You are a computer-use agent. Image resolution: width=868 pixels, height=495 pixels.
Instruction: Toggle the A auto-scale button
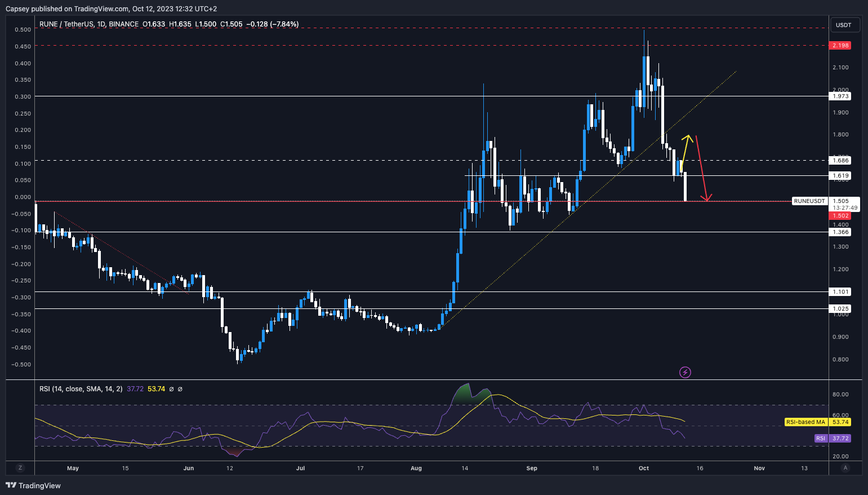[845, 468]
